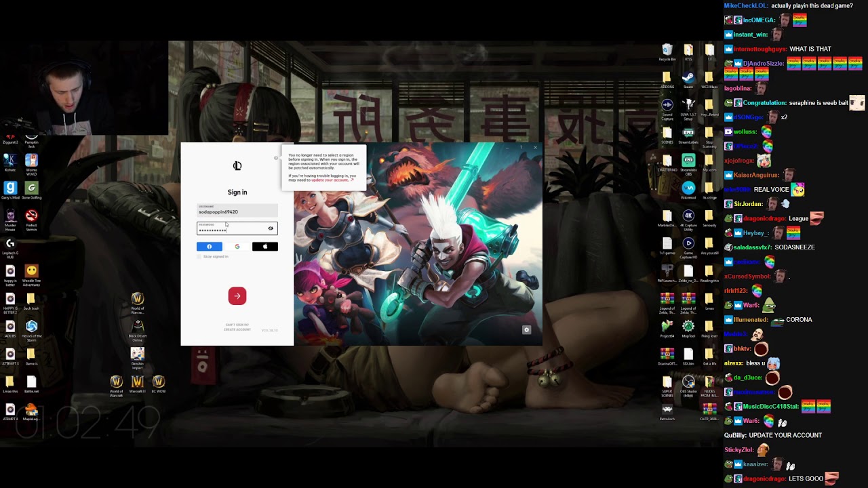
Task: Open the Warcraft III desktop shortcut
Action: pyautogui.click(x=138, y=385)
